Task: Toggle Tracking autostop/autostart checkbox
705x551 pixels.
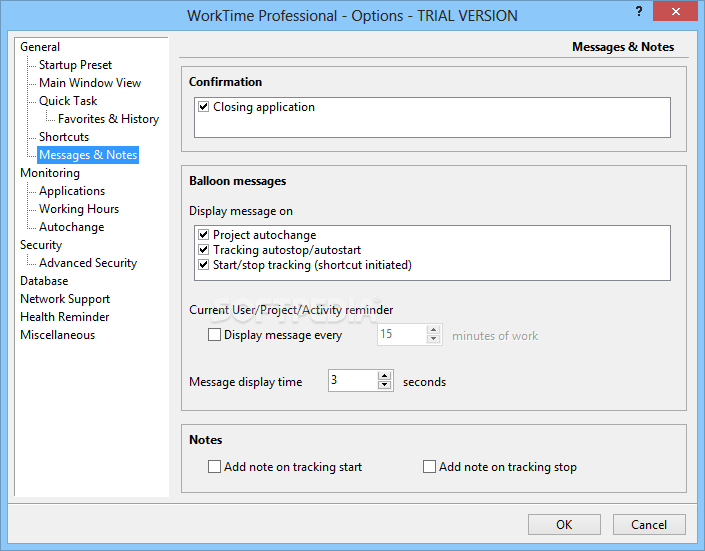Action: (204, 250)
